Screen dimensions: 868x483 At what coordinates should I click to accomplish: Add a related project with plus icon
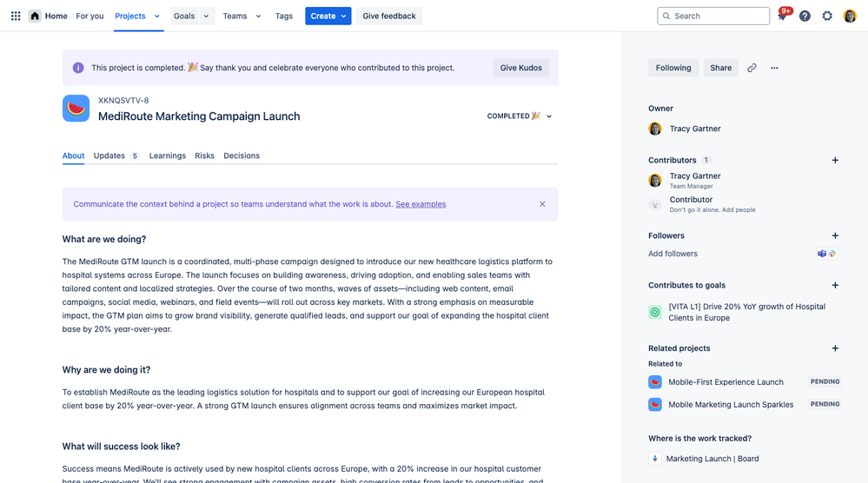tap(835, 348)
